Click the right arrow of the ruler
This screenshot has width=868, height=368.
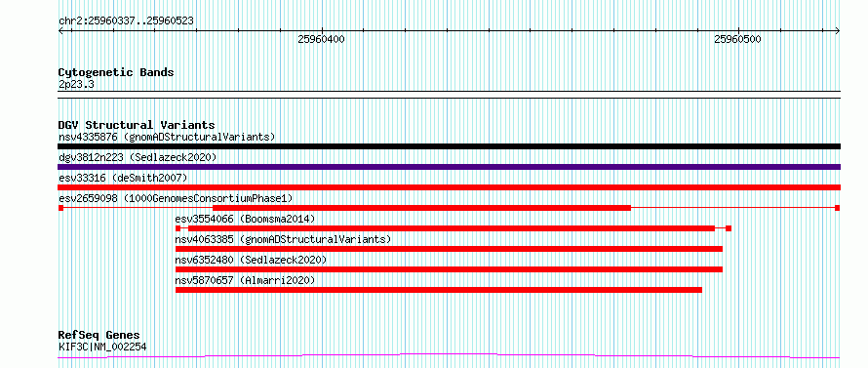pos(837,31)
